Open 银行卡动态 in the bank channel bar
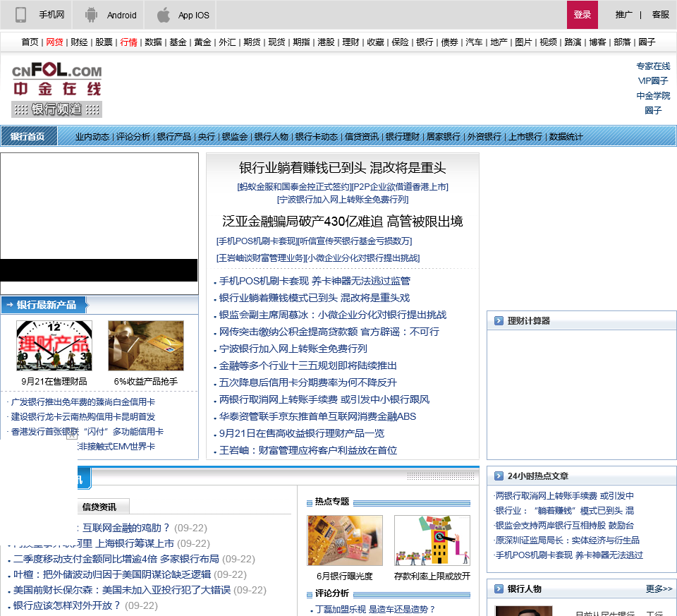This screenshot has height=616, width=677. [x=317, y=136]
